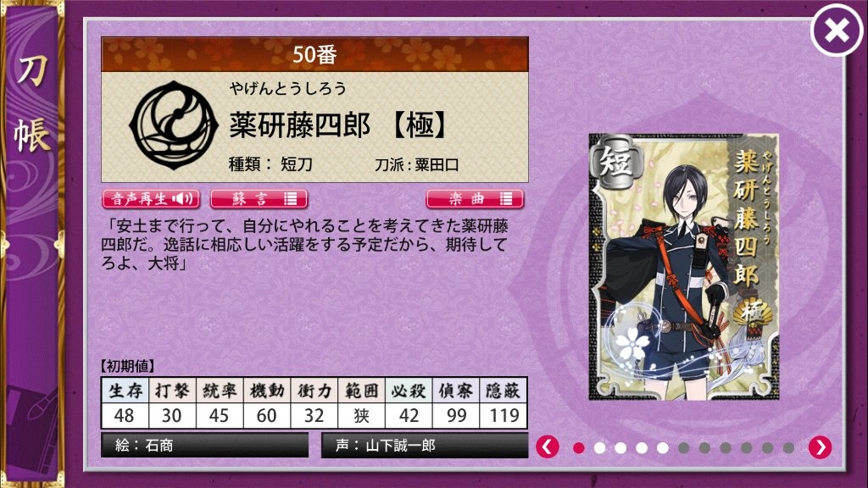
Task: Open the 蘇言 list
Action: [x=259, y=198]
